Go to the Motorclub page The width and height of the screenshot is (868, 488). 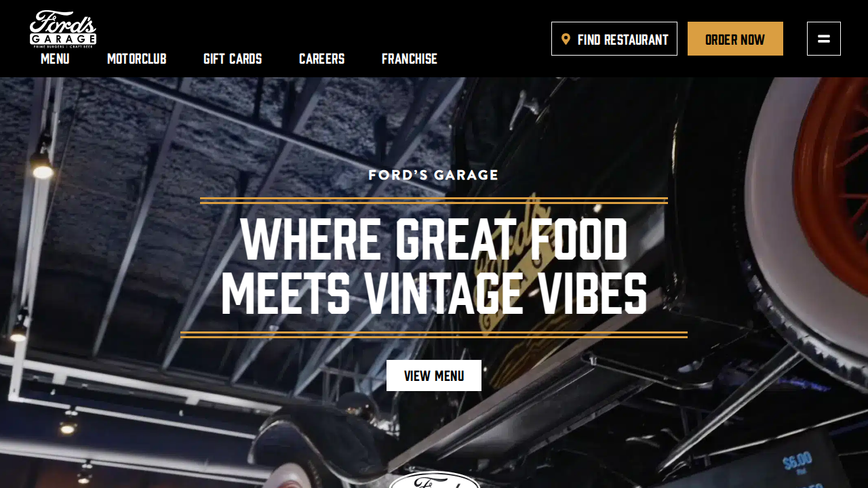tap(137, 59)
